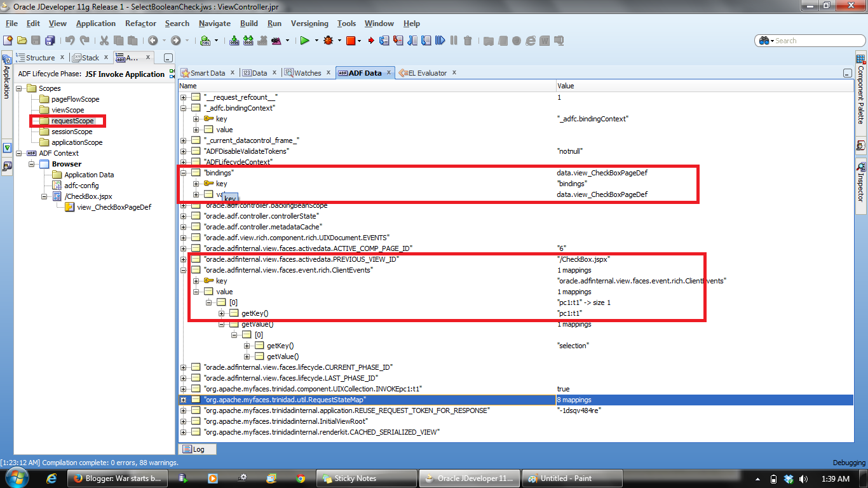Pause the debugger

tap(454, 40)
